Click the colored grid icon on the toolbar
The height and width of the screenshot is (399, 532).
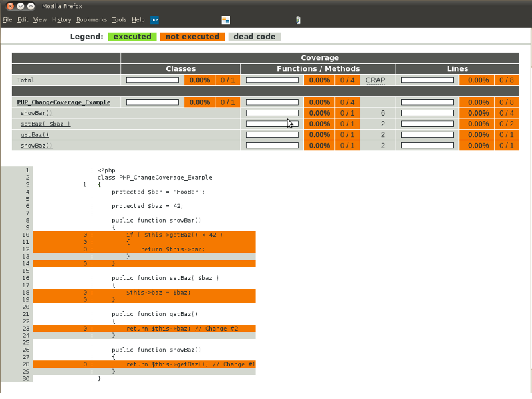tap(225, 19)
